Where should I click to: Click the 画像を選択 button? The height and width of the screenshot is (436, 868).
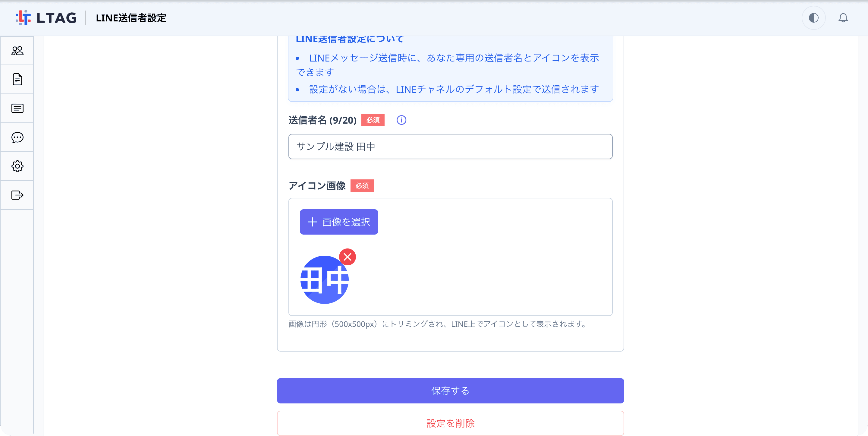[339, 222]
